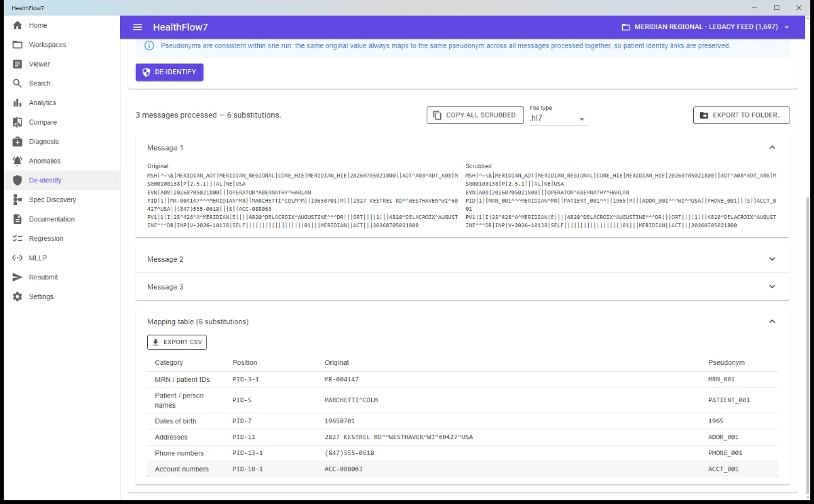Click the Original column header in mapping table
The height and width of the screenshot is (504, 814).
tap(336, 363)
